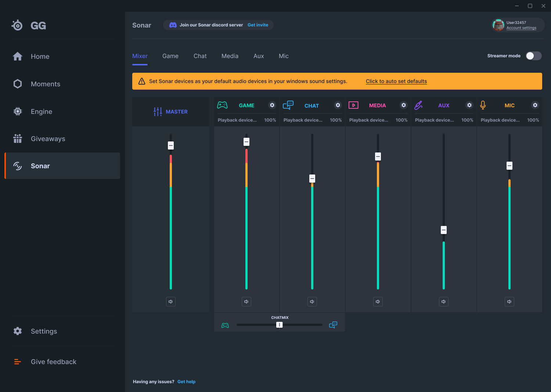Select the Game channel gamepad icon
The height and width of the screenshot is (392, 551).
click(x=222, y=105)
